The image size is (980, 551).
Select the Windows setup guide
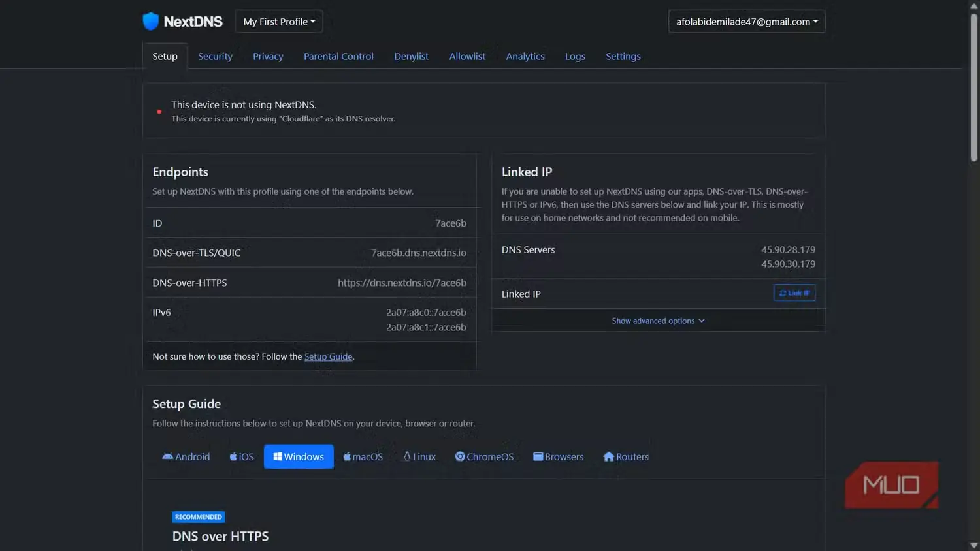tap(299, 456)
